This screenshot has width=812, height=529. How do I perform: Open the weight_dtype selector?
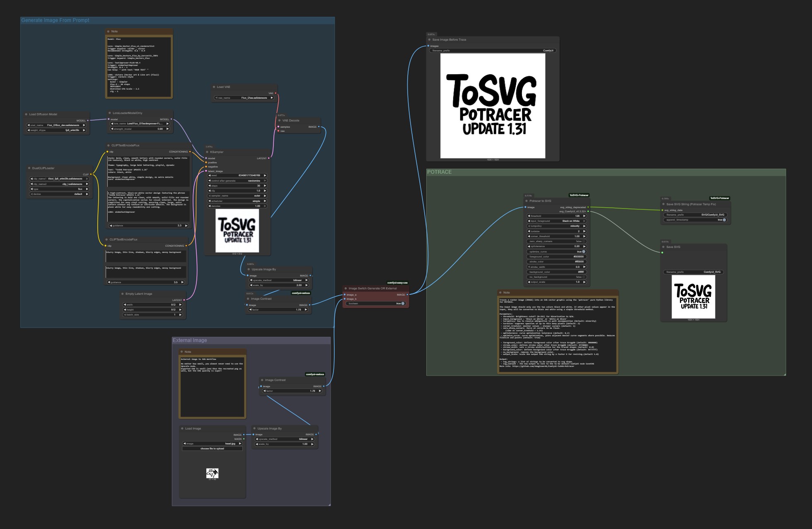click(x=57, y=130)
